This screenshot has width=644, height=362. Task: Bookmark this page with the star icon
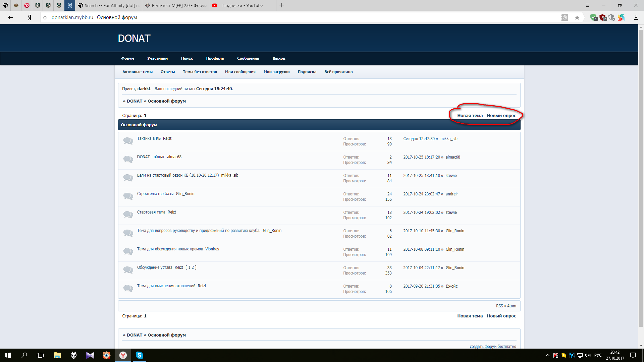(577, 17)
